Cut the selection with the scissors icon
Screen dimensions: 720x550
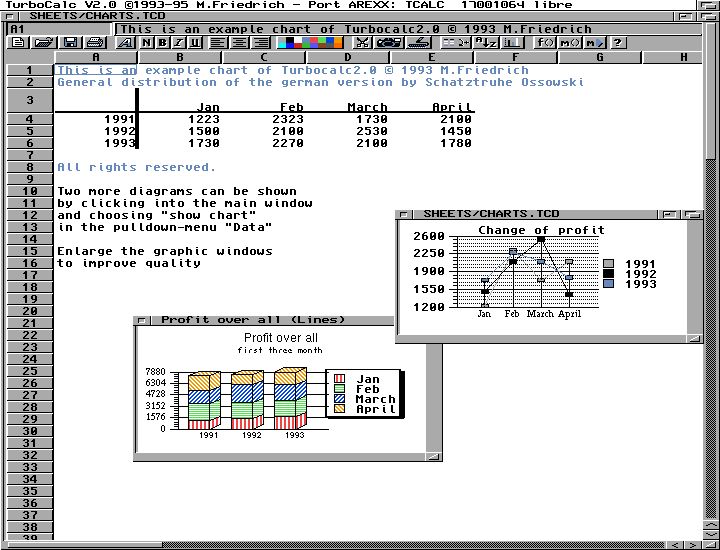(362, 43)
